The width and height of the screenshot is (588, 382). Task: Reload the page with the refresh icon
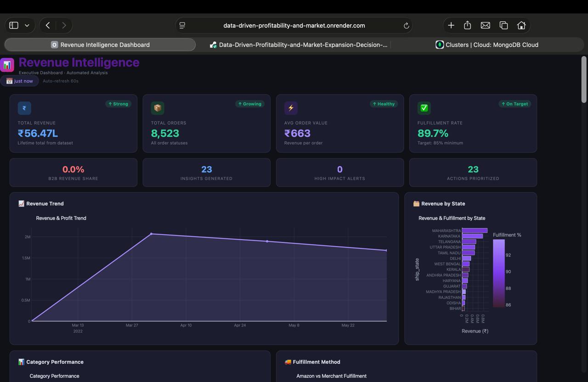(x=406, y=26)
